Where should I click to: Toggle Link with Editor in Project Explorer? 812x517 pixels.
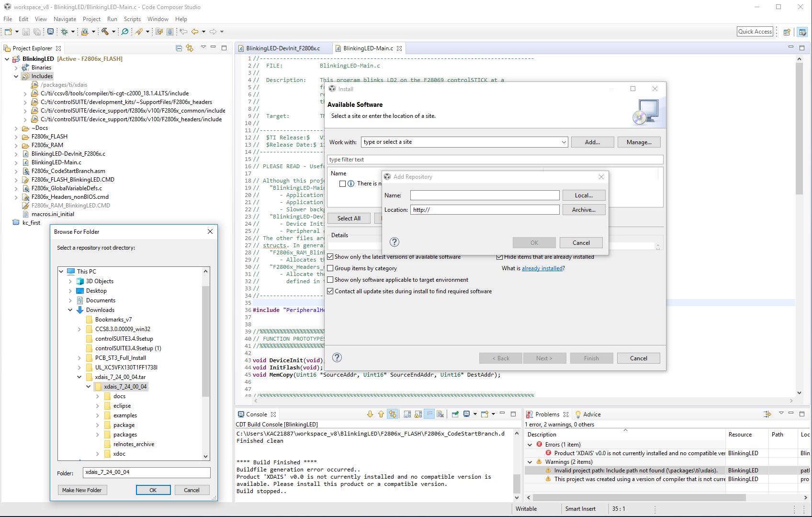(190, 48)
